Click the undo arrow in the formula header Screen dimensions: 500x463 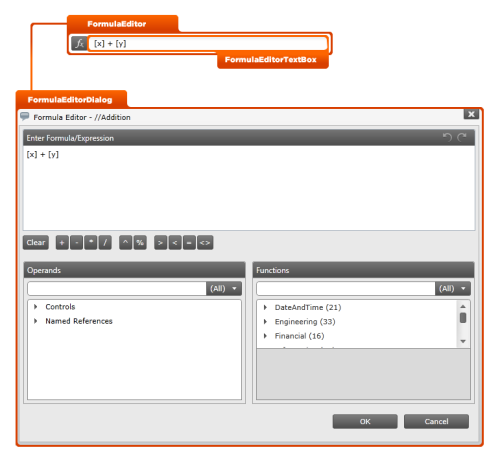(447, 137)
